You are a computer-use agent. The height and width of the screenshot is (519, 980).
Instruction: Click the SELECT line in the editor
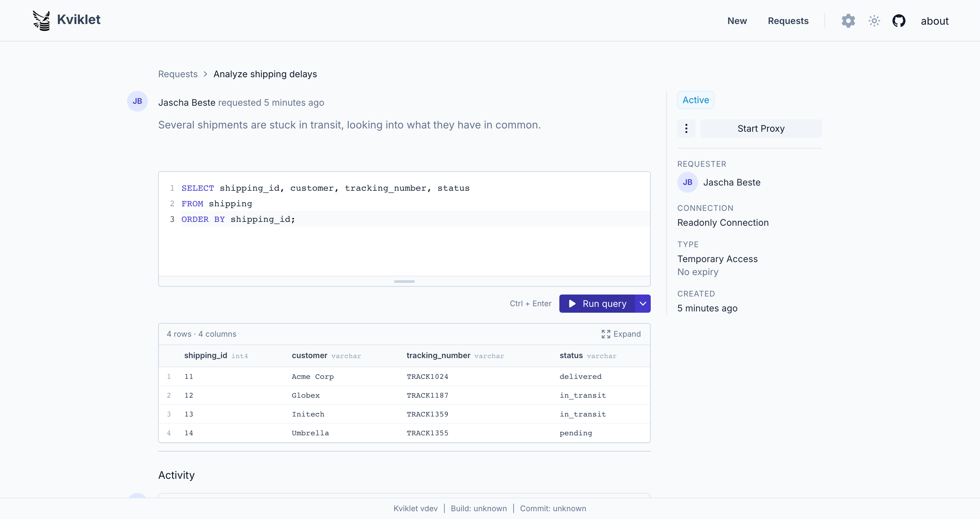(325, 188)
